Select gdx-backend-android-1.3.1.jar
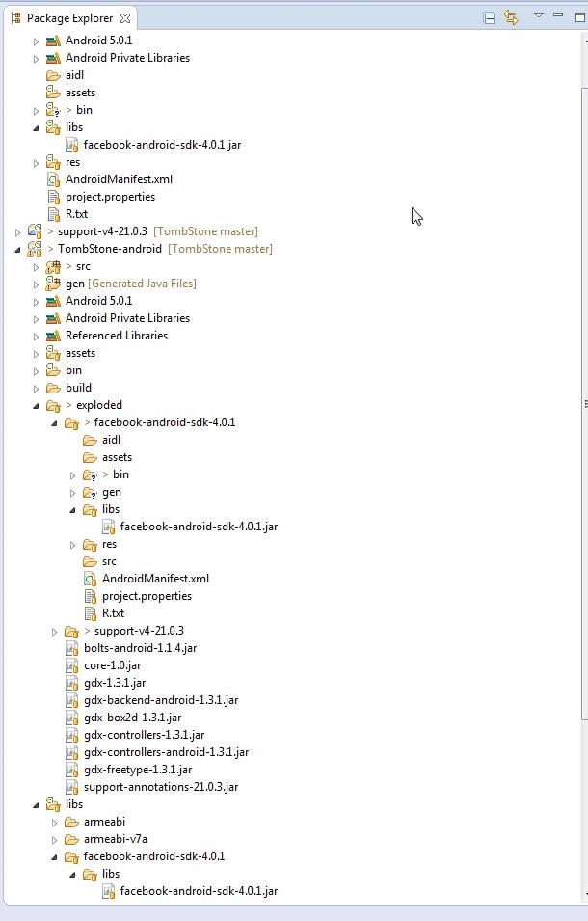The width and height of the screenshot is (588, 921). coord(161,700)
